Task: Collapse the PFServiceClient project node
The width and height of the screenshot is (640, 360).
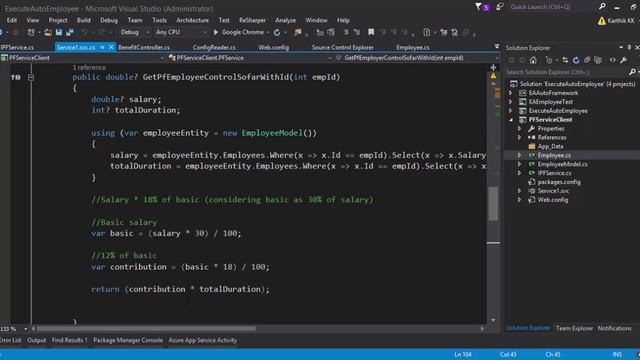Action: pos(511,120)
